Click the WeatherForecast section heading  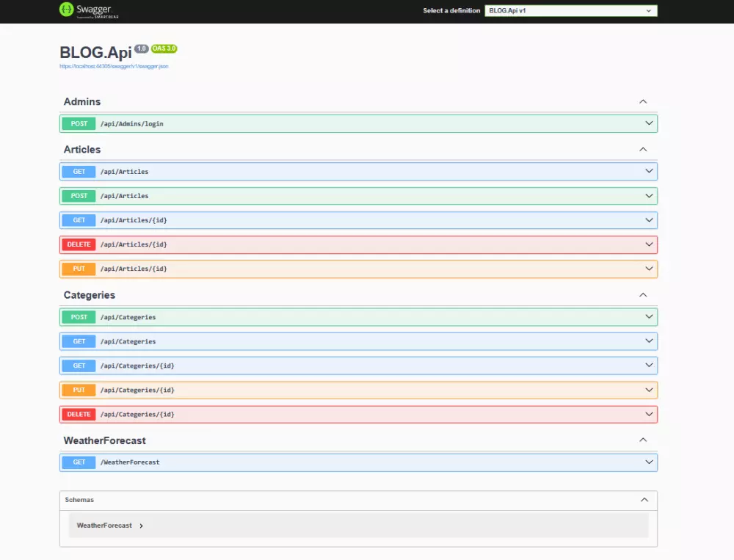pyautogui.click(x=104, y=440)
